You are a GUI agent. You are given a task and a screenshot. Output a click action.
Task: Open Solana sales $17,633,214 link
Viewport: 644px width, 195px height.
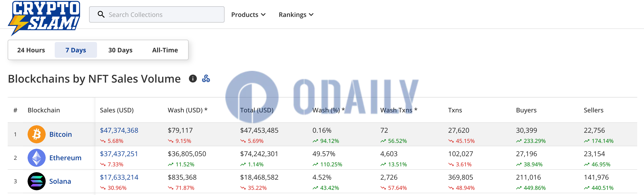point(119,177)
